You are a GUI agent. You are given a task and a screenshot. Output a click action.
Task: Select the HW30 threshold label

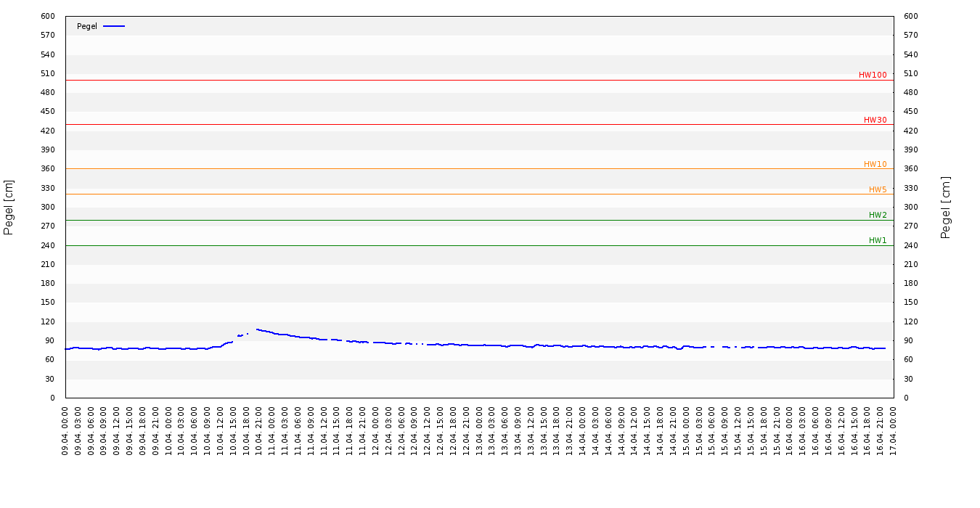[875, 120]
